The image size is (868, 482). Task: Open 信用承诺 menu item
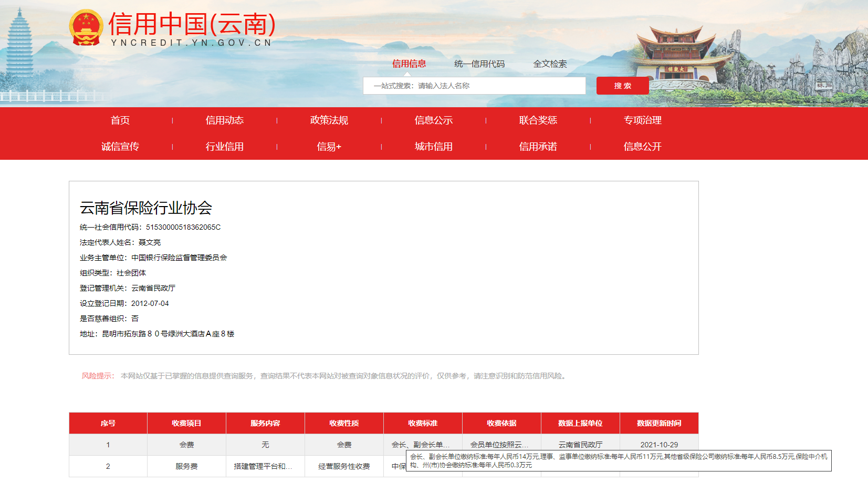[x=538, y=147]
